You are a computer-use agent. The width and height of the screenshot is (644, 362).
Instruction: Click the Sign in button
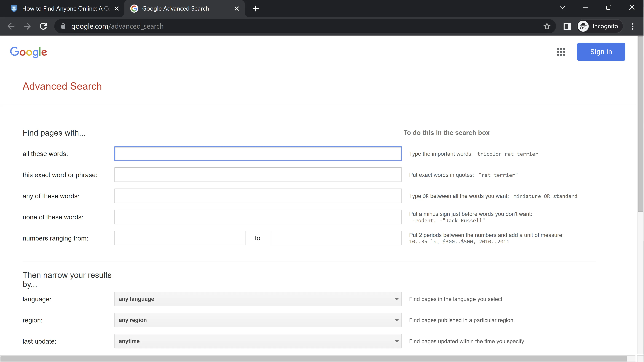pyautogui.click(x=601, y=52)
